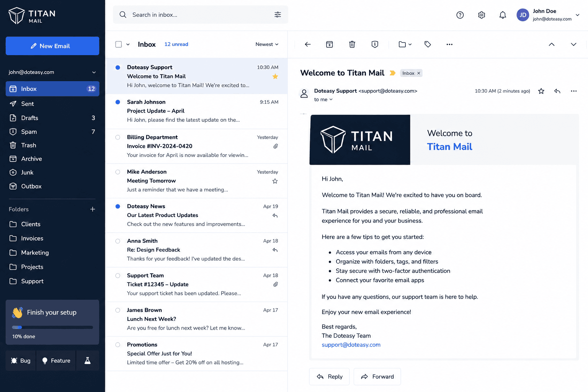Open the notifications bell
The height and width of the screenshot is (392, 588).
pyautogui.click(x=503, y=15)
